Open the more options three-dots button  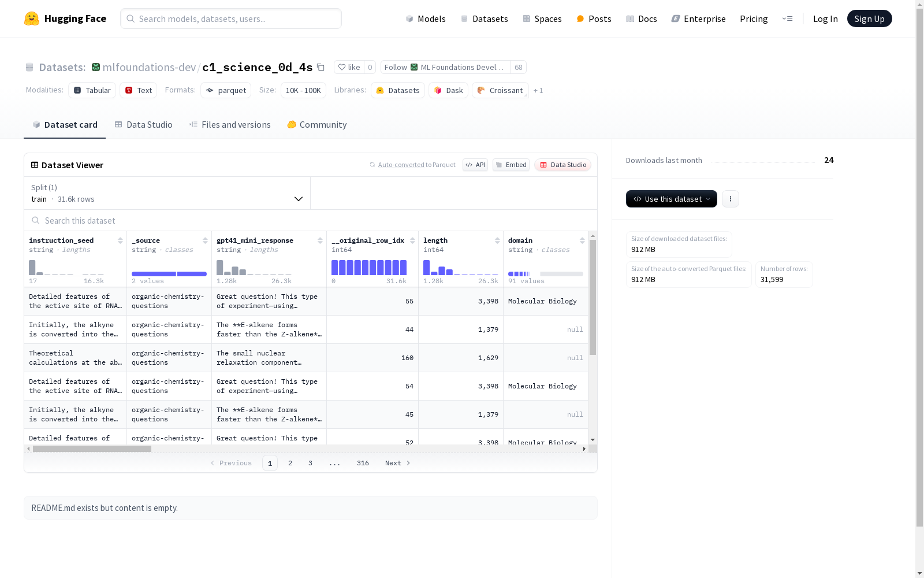click(x=731, y=199)
